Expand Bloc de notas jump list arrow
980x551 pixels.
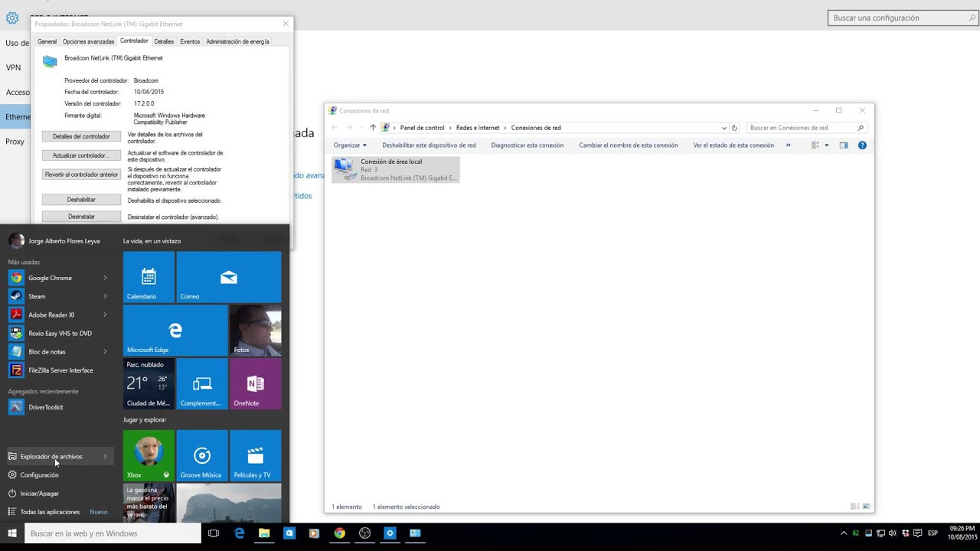106,351
